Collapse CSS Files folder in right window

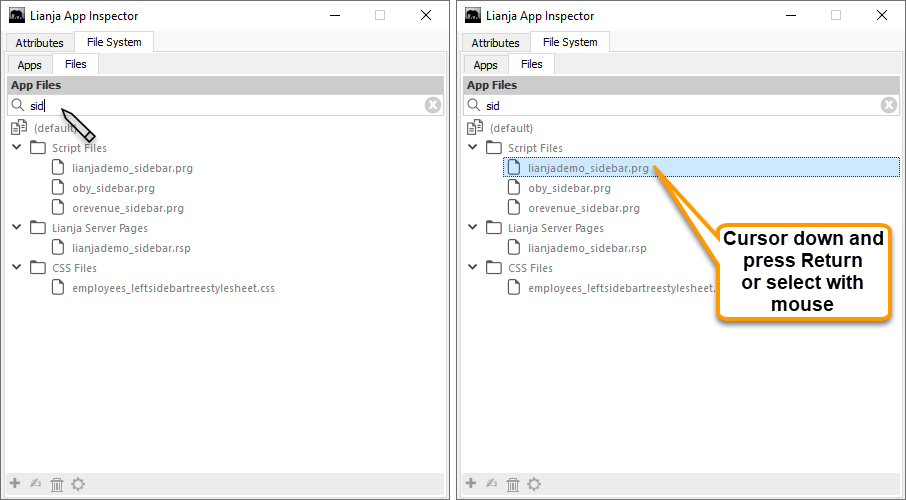[x=473, y=268]
